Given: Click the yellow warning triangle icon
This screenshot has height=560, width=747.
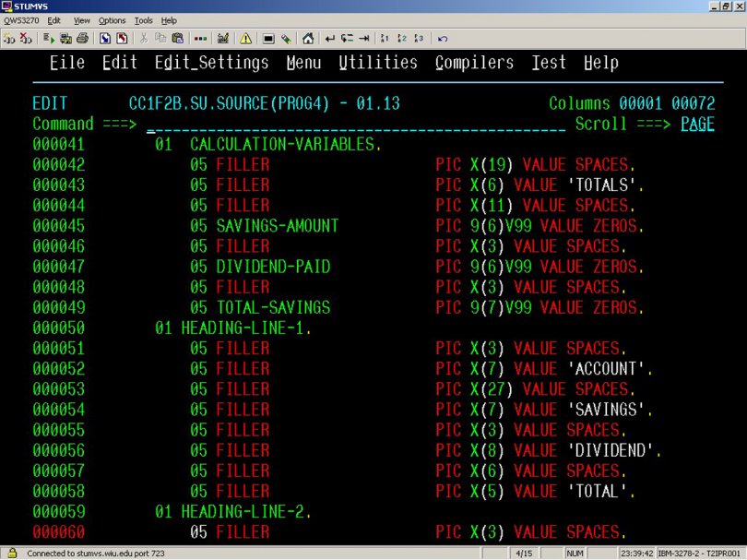Looking at the screenshot, I should pyautogui.click(x=245, y=39).
